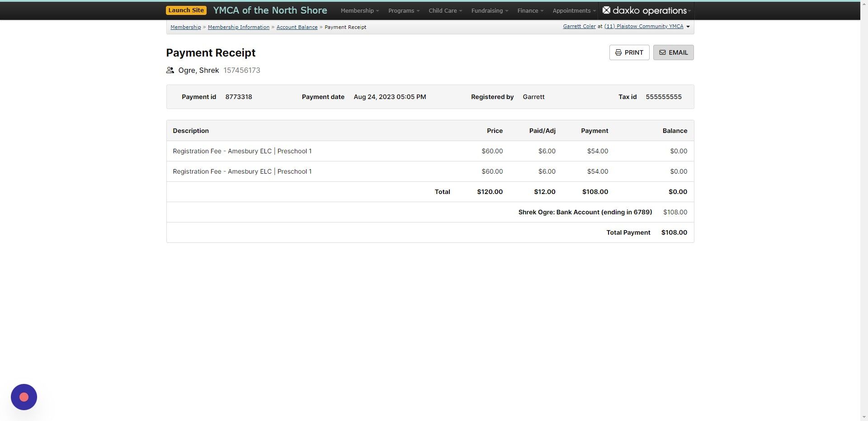Select Tax id value 555555555
Viewport: 868px width, 421px height.
click(x=664, y=97)
